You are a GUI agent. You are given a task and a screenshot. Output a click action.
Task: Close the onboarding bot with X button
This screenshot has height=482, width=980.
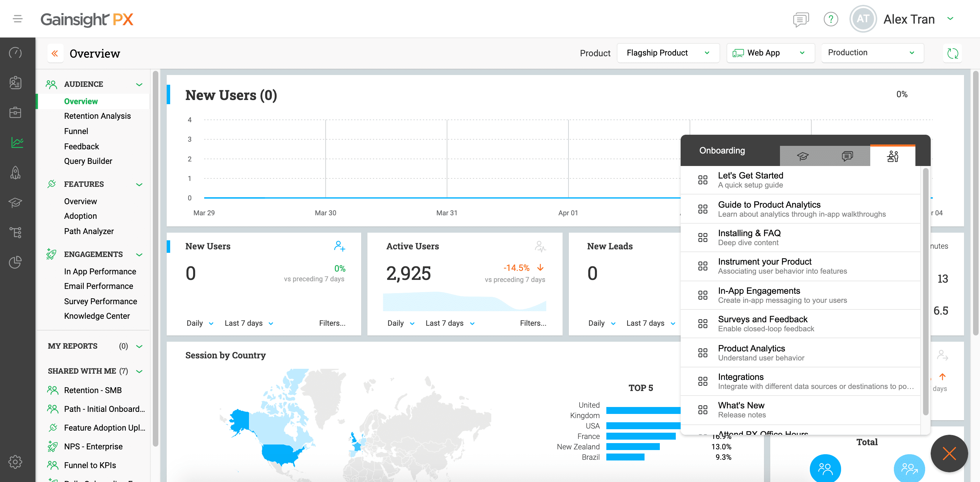tap(949, 453)
